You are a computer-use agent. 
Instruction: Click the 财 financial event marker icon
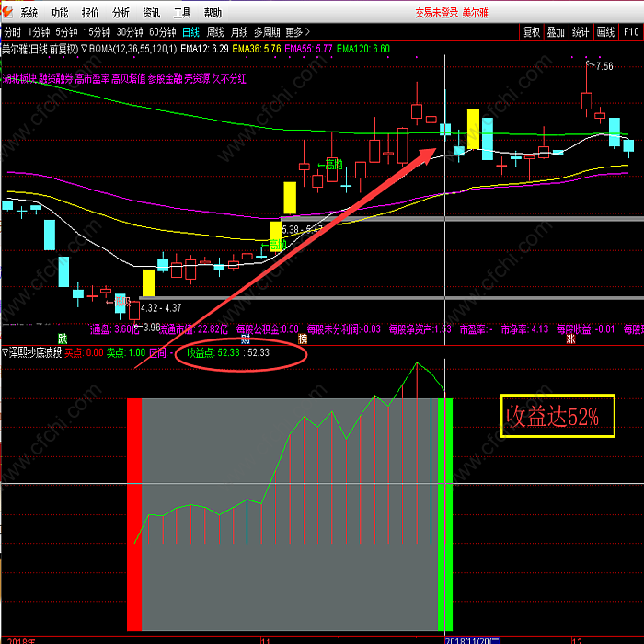246,339
